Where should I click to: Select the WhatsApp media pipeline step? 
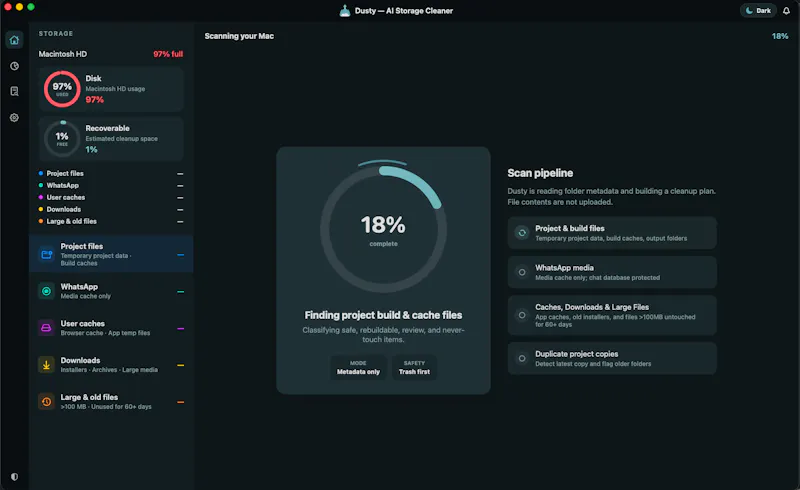(x=612, y=272)
